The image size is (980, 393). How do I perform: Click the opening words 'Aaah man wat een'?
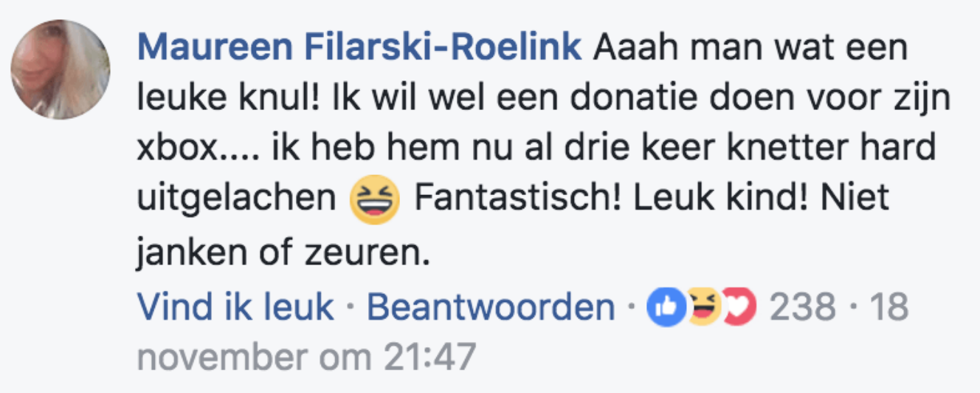coord(750,48)
